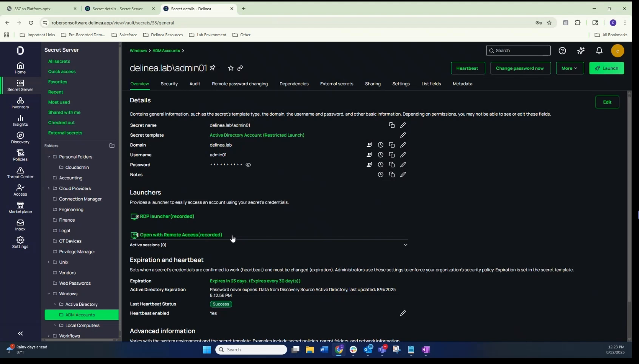The image size is (639, 364).
Task: Open the Remote password changing tab
Action: (x=240, y=84)
